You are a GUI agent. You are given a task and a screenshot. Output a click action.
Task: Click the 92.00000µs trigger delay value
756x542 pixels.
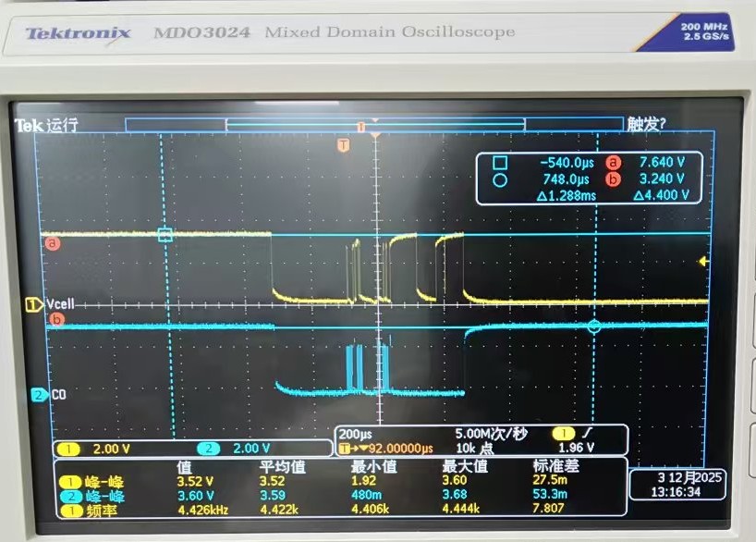pos(401,449)
